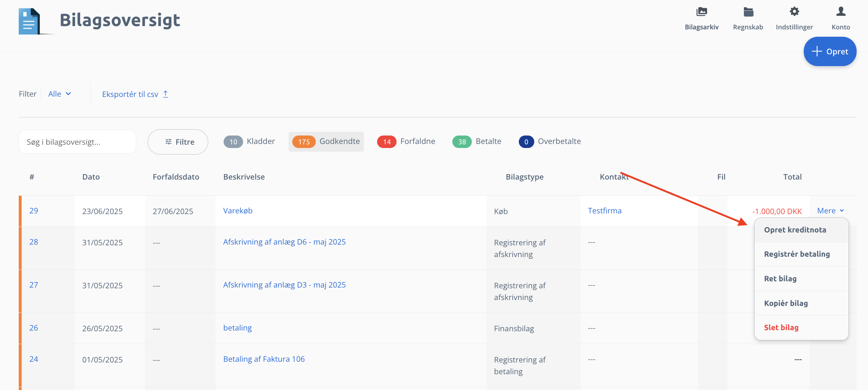Click the 27/06/2025 due date cell
The height and width of the screenshot is (390, 868).
173,212
